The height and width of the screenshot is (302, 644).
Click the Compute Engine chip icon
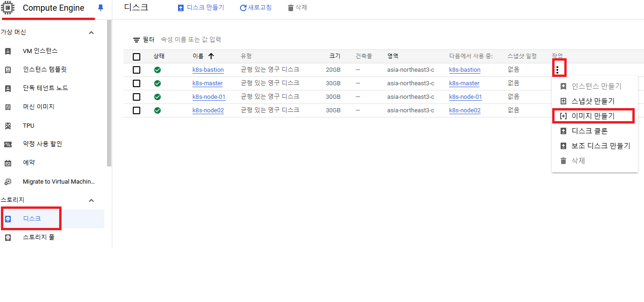pyautogui.click(x=7, y=7)
